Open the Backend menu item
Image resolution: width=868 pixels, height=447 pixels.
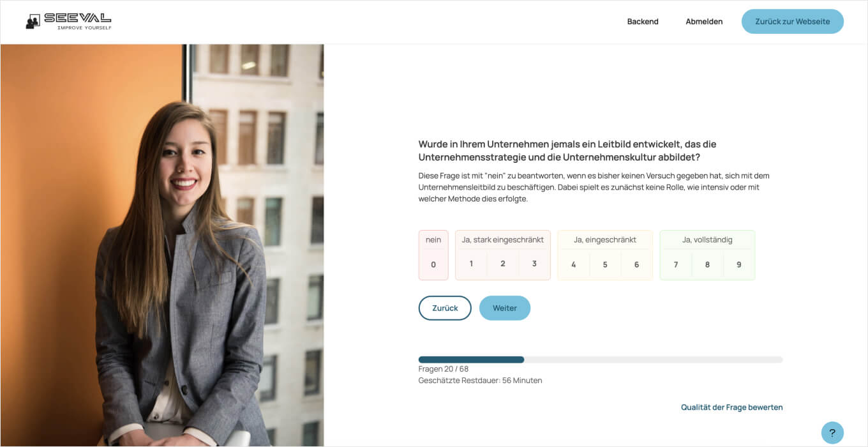(643, 22)
